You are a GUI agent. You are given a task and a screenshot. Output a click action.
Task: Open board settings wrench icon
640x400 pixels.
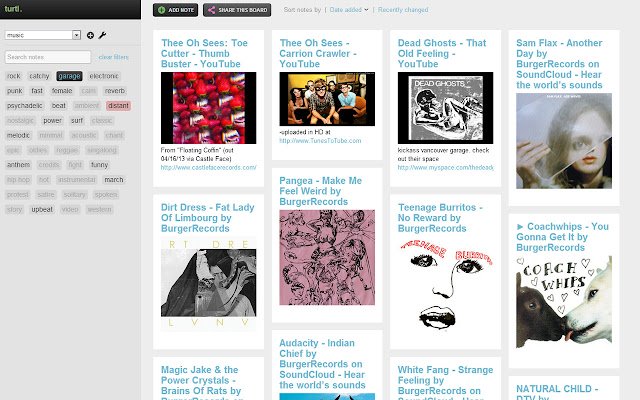pyautogui.click(x=102, y=36)
